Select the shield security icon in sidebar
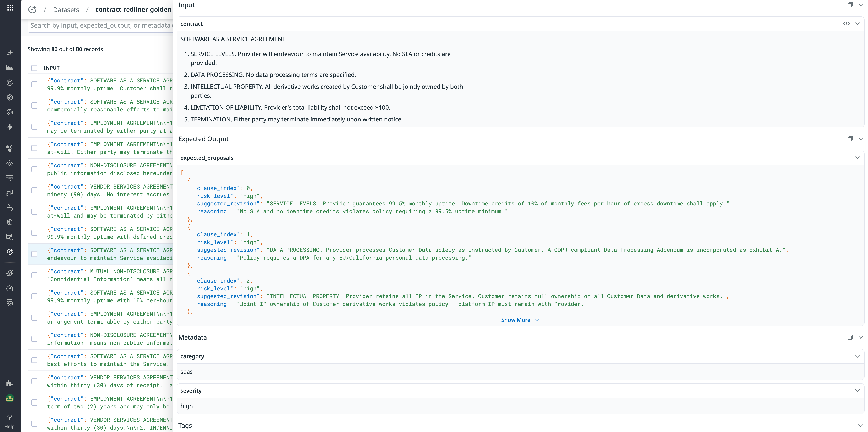Image resolution: width=868 pixels, height=432 pixels. click(x=10, y=222)
